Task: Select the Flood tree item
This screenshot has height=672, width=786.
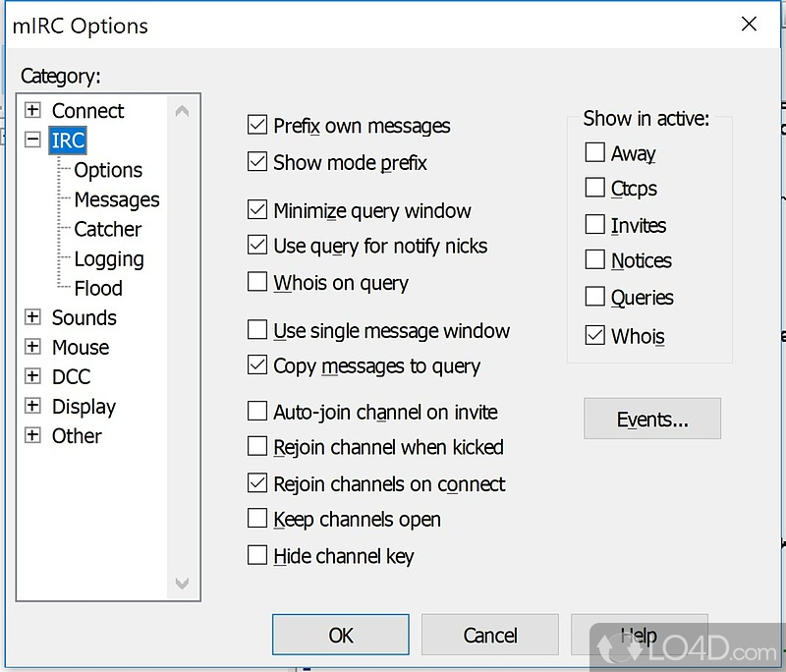Action: tap(98, 288)
